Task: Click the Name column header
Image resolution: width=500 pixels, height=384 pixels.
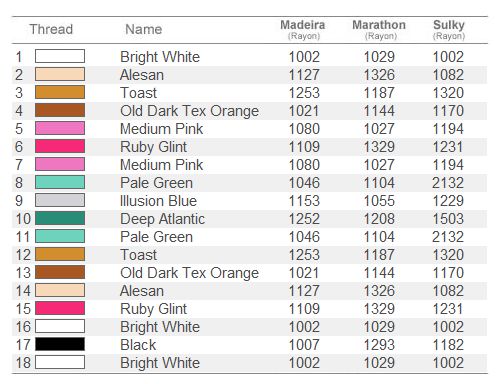Action: click(x=144, y=29)
